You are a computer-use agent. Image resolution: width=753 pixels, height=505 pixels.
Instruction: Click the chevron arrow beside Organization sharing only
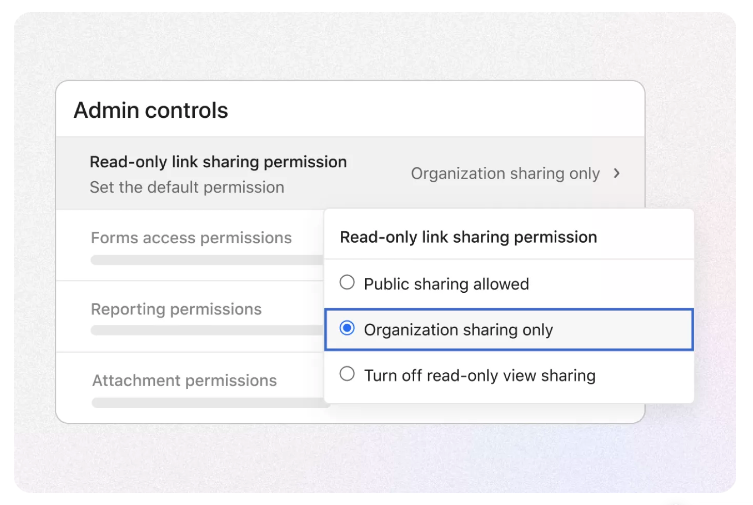point(616,173)
